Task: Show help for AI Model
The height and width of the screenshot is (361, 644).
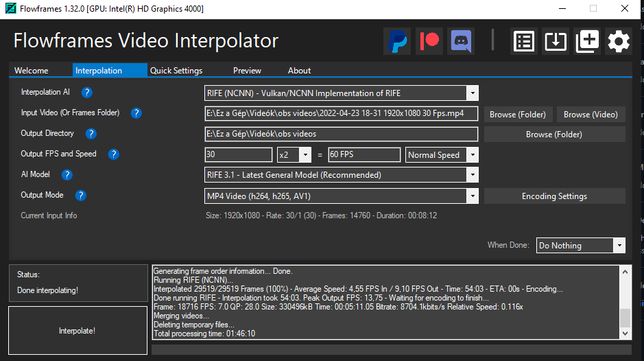Action: 67,175
